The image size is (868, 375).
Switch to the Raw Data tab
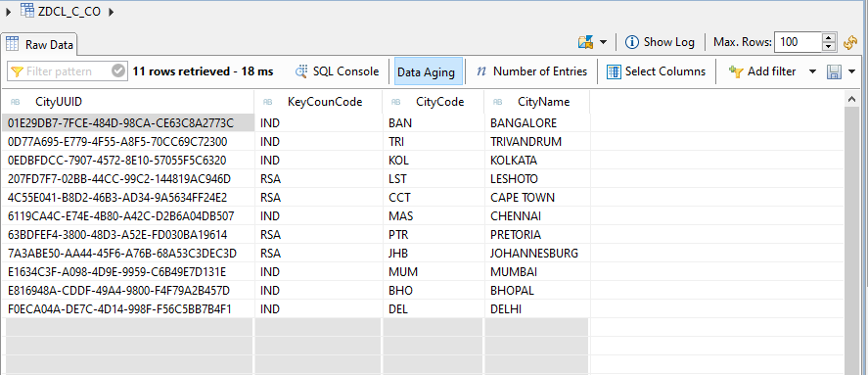[40, 45]
